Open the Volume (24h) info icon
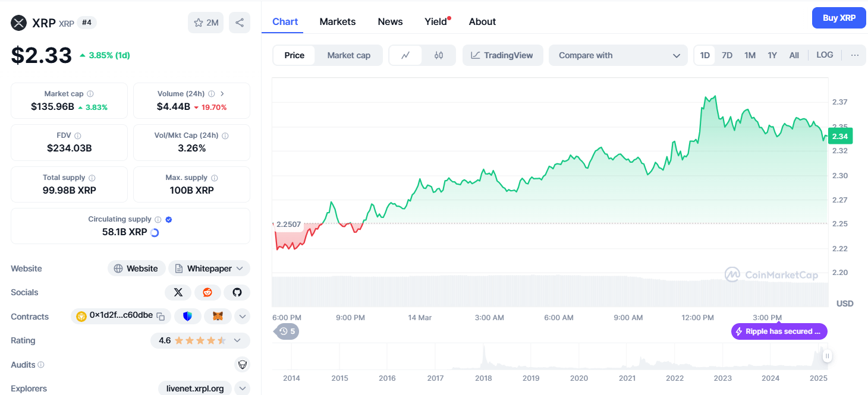This screenshot has height=395, width=868. [212, 94]
